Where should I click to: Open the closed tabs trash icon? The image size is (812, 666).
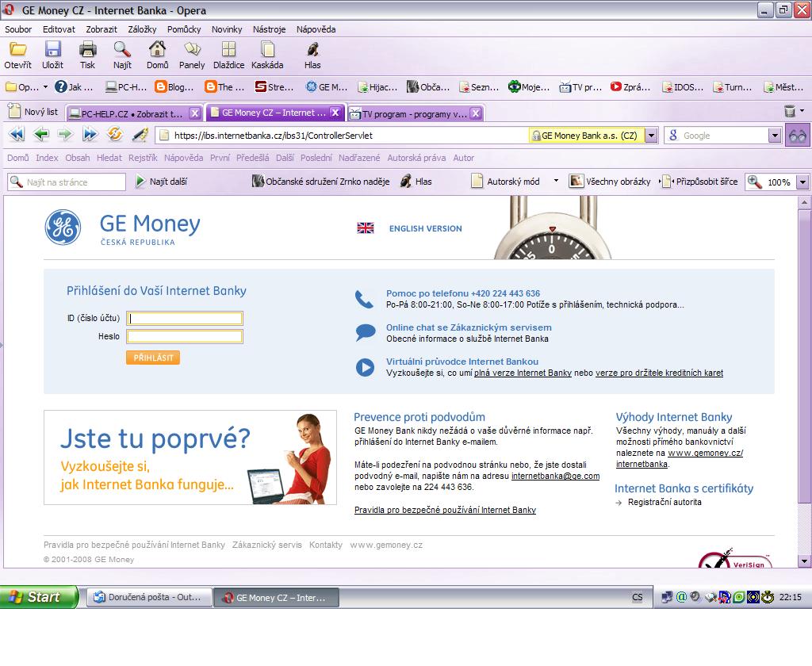point(789,112)
